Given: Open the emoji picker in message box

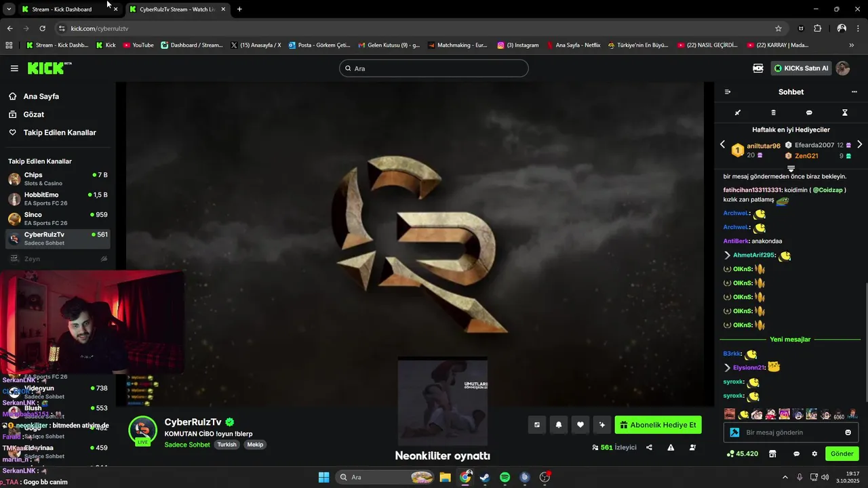Looking at the screenshot, I should (x=848, y=432).
